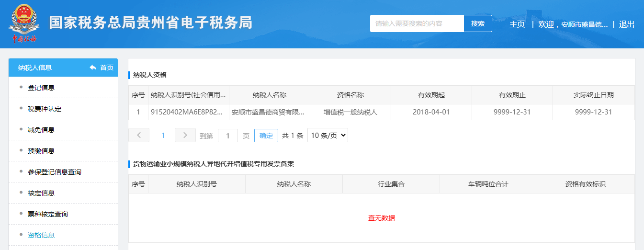Go to next page arrow
The image size is (644, 250).
(x=185, y=136)
